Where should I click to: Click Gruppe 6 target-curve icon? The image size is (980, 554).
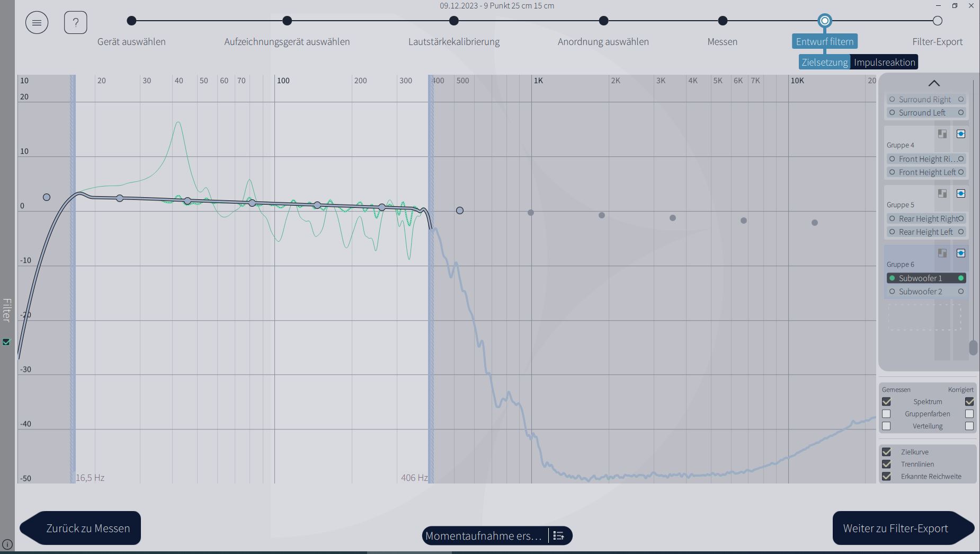click(x=961, y=253)
